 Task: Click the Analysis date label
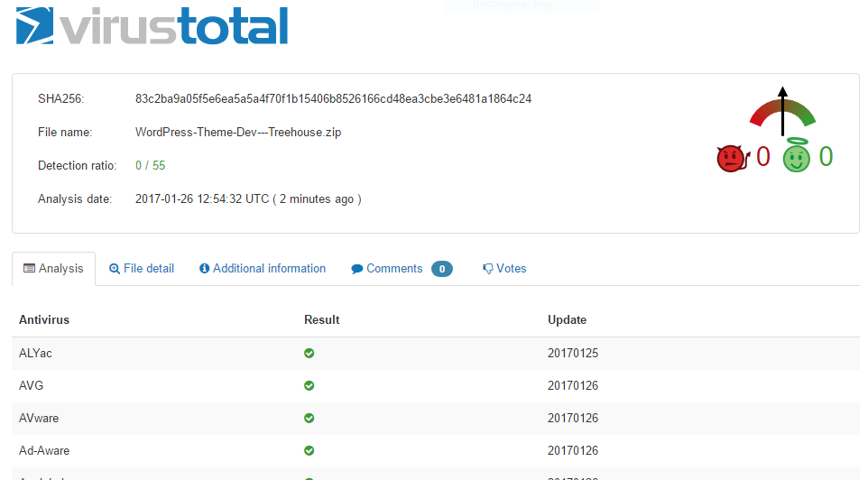coord(75,198)
